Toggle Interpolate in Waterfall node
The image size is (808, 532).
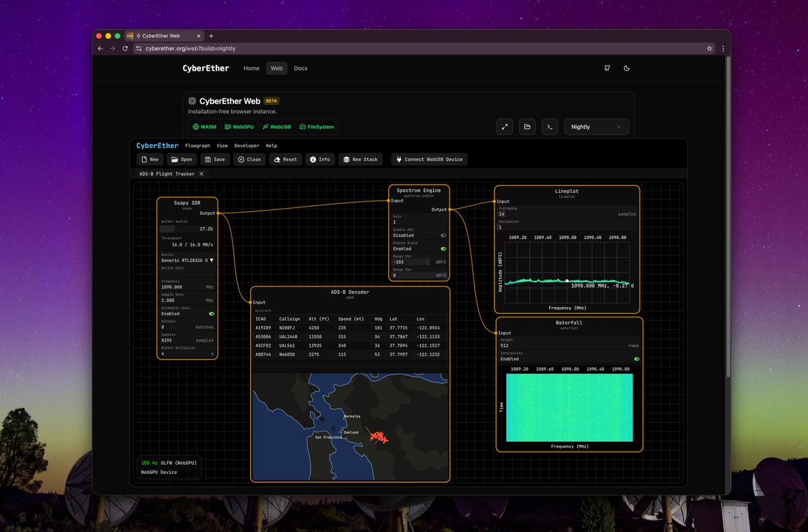[637, 359]
